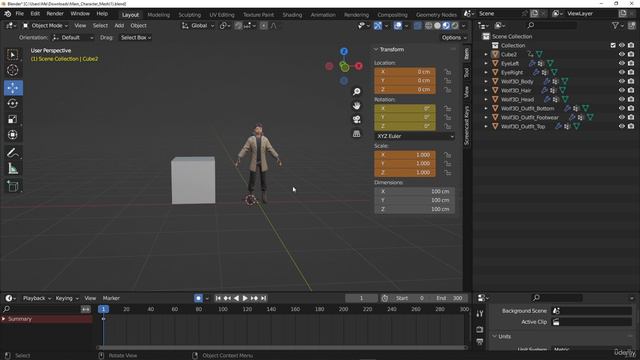
Task: Jump to the timeline start frame
Action: tap(218, 298)
